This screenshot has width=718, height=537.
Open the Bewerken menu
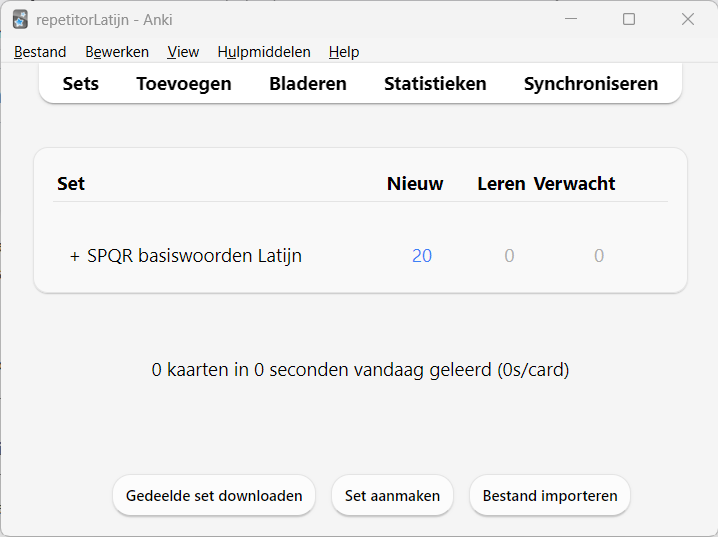(117, 52)
